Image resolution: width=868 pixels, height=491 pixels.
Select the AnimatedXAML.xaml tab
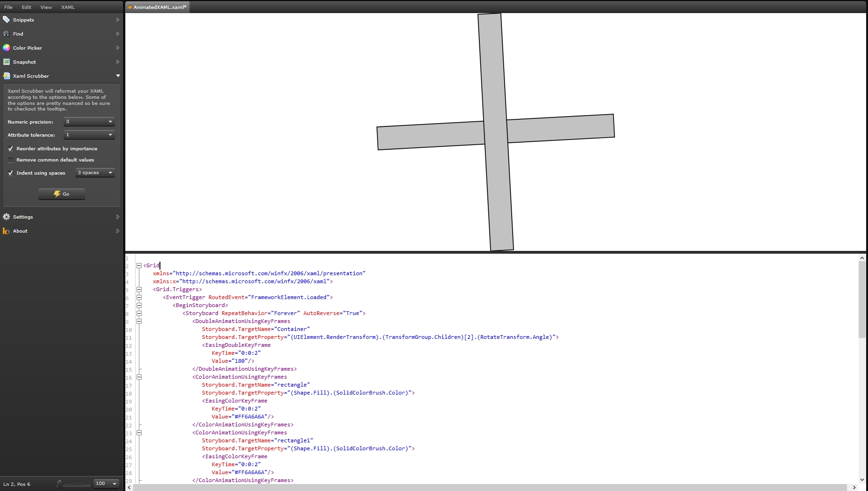[157, 7]
